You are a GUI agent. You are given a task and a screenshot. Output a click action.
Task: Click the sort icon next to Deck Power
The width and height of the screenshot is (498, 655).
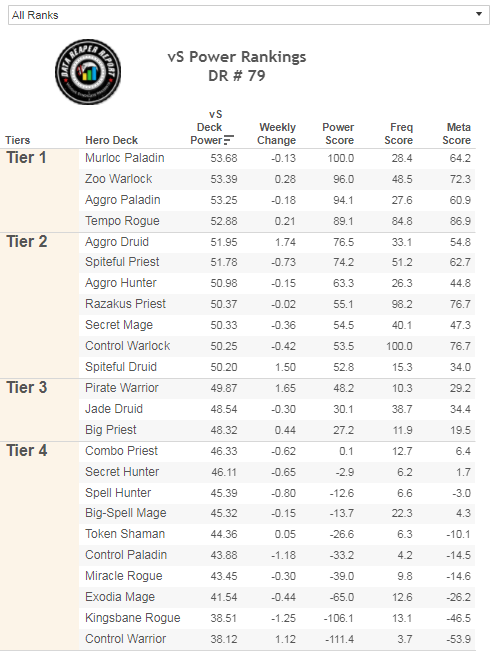229,140
